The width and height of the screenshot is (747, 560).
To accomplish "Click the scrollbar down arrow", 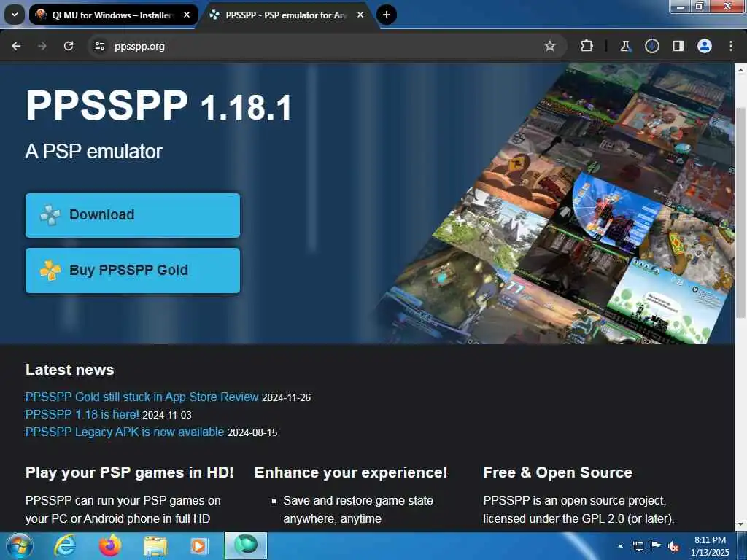I will tap(741, 524).
